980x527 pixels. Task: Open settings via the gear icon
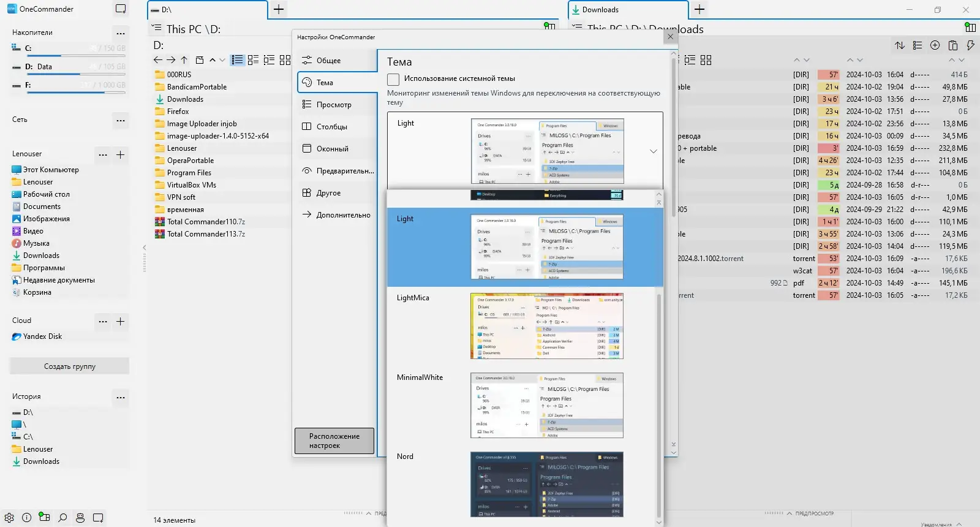(x=9, y=518)
